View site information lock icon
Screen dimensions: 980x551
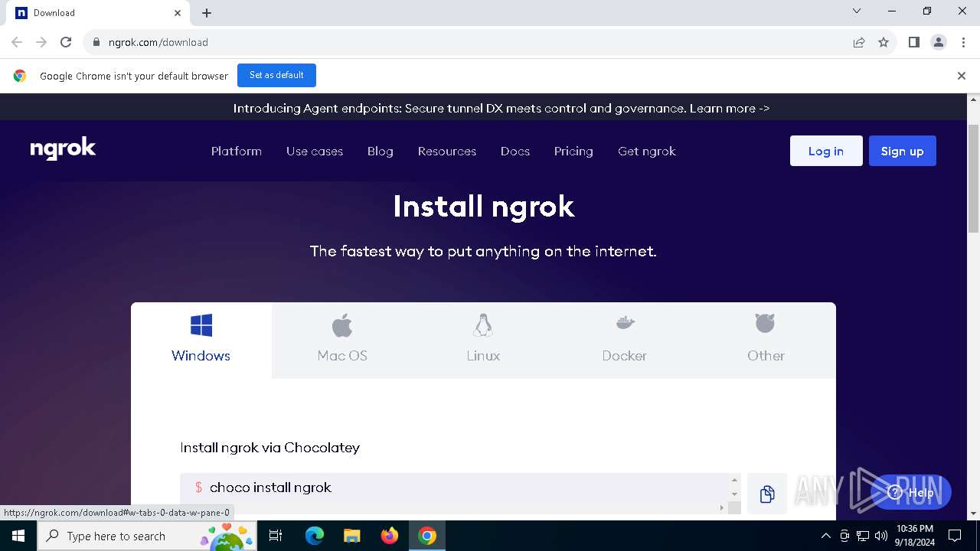(x=96, y=42)
